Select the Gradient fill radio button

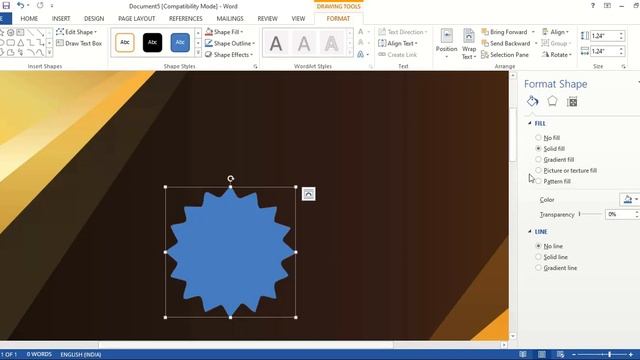538,160
